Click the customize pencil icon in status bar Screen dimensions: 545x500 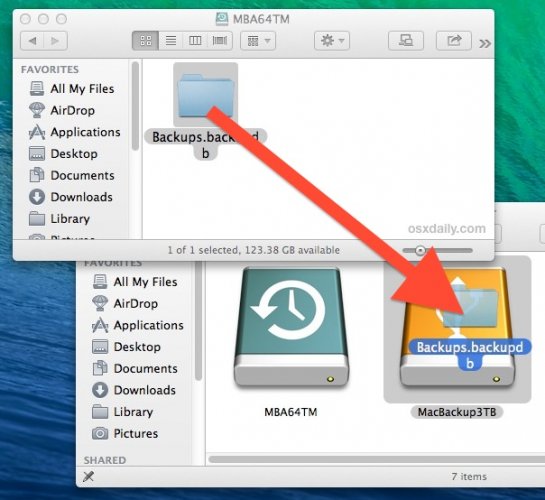[x=88, y=476]
